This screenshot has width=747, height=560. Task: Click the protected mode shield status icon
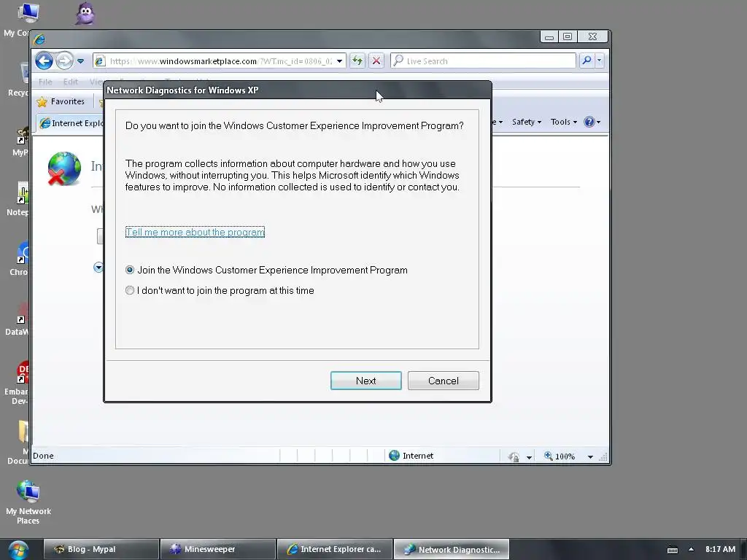514,456
